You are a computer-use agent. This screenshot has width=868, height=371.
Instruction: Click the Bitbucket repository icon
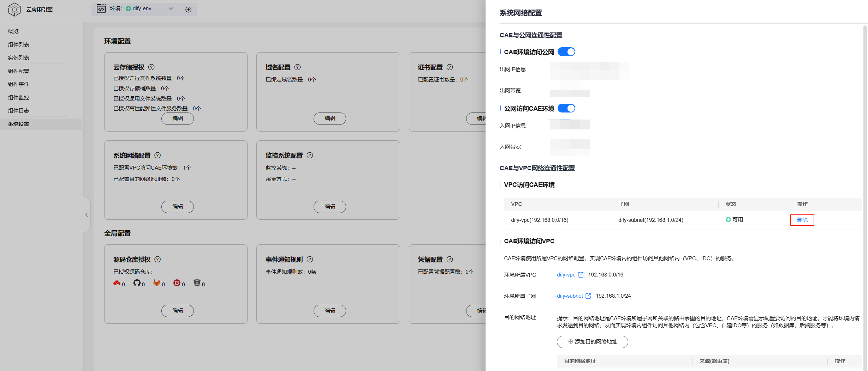(x=197, y=283)
